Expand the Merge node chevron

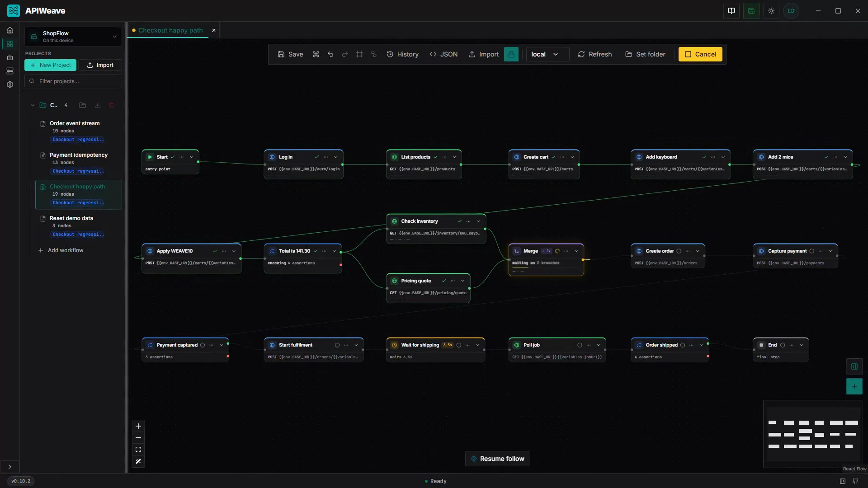[576, 251]
